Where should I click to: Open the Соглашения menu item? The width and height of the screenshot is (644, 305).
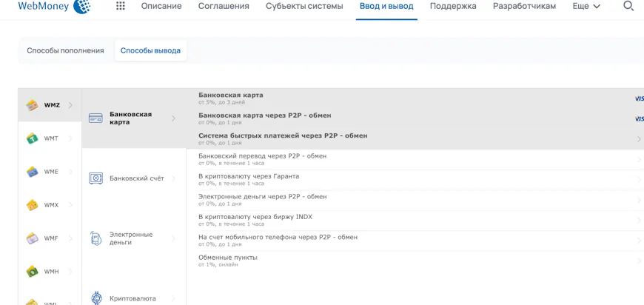224,6
